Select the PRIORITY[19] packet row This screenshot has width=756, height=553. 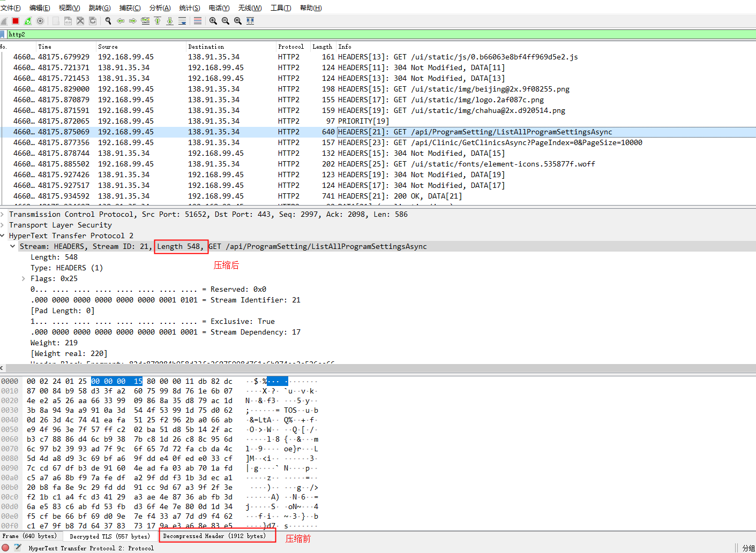pyautogui.click(x=378, y=121)
